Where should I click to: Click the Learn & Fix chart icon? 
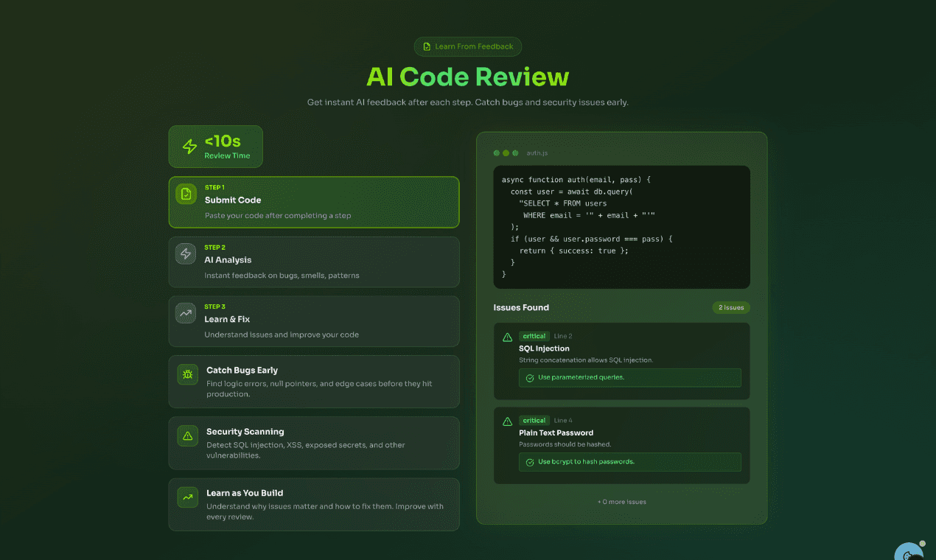[x=186, y=312]
